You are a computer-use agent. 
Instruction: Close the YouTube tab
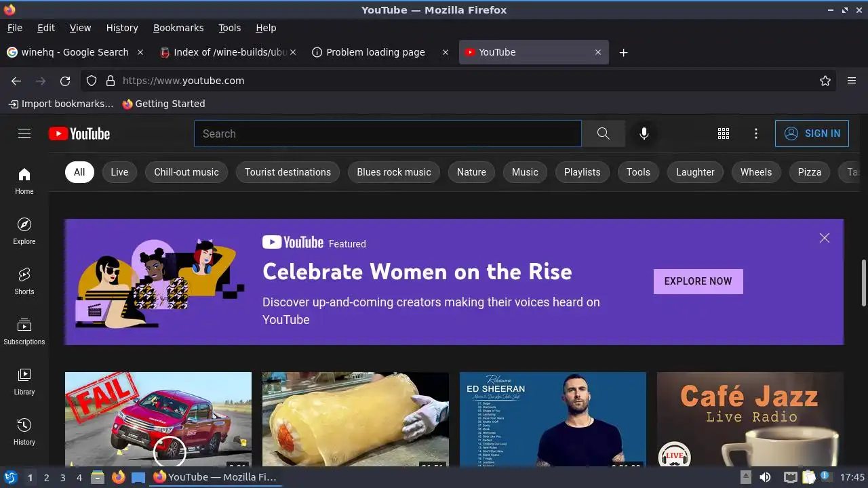(x=598, y=52)
